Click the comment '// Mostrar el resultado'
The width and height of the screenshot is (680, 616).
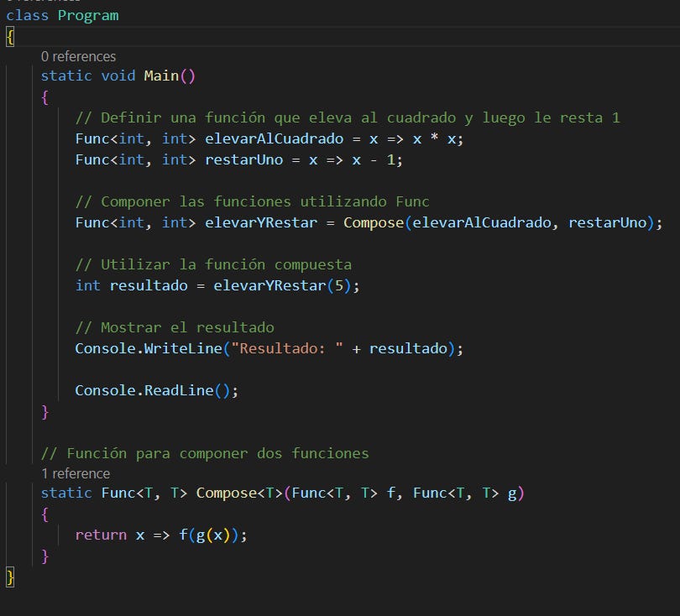coord(175,327)
